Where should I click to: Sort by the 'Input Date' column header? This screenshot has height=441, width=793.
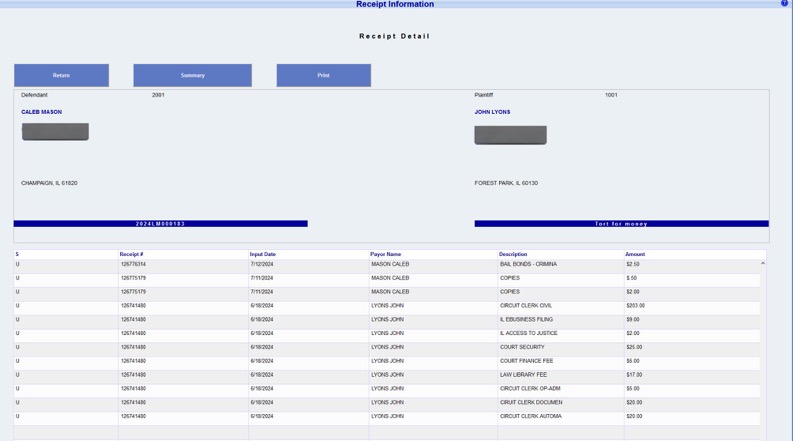coord(262,254)
